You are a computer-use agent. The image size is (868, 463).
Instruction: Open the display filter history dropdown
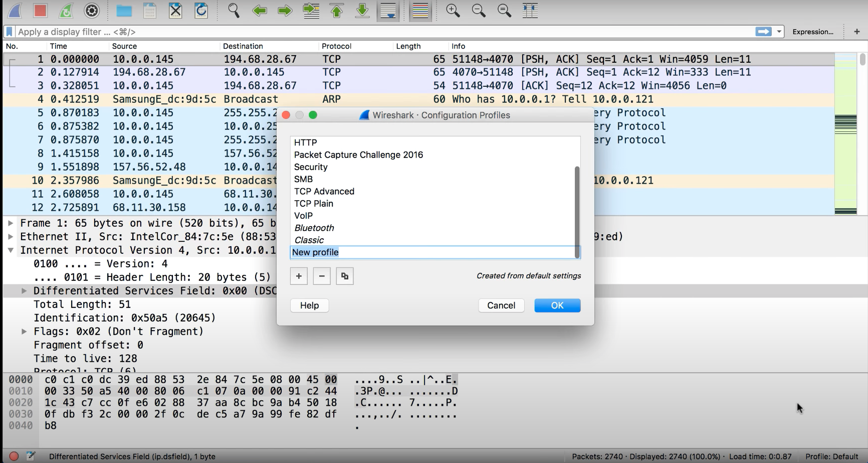click(779, 32)
